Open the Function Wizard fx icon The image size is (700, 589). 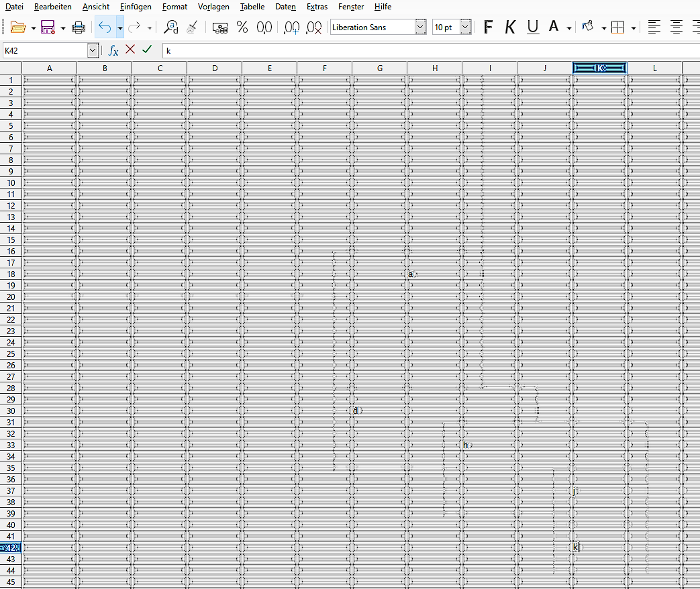click(x=113, y=51)
